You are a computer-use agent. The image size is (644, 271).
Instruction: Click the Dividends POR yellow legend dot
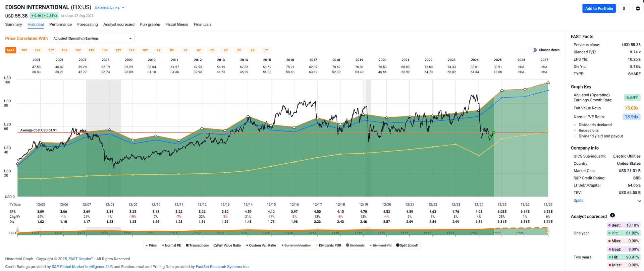tap(317, 246)
